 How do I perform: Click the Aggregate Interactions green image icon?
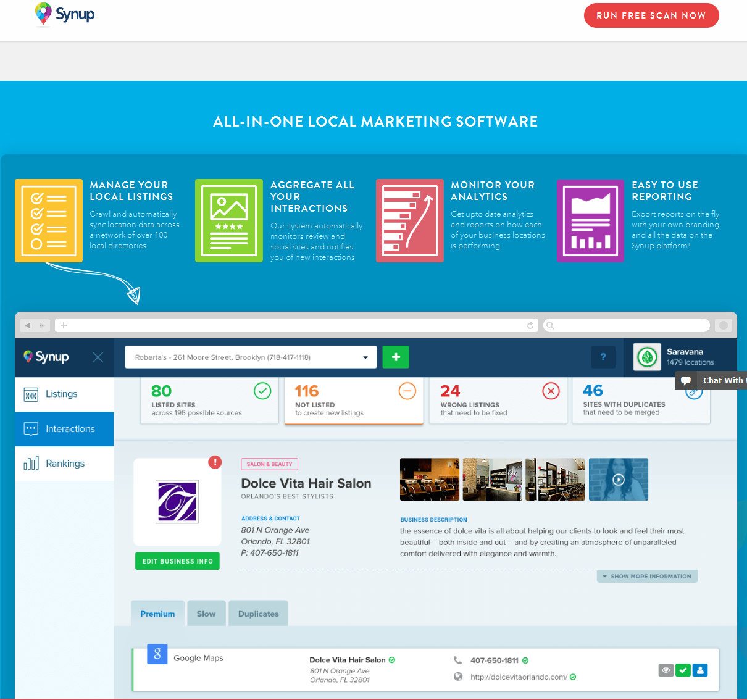coord(229,221)
